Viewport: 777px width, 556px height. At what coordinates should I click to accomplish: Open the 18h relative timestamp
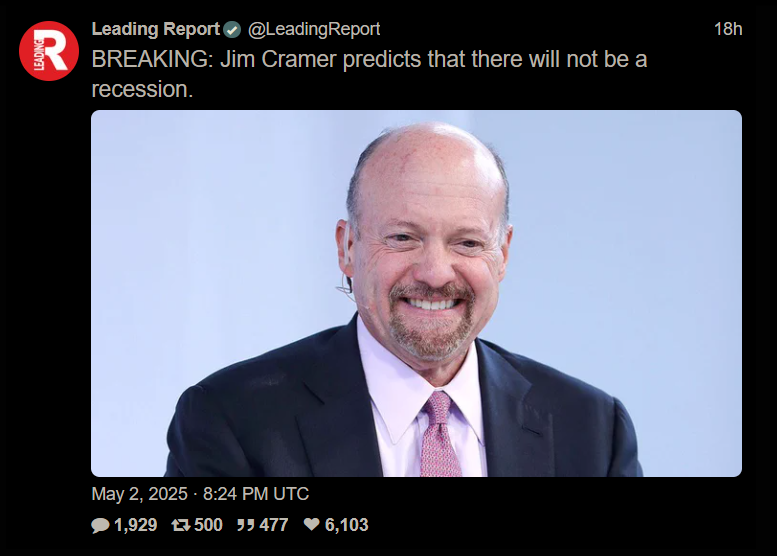click(x=728, y=29)
